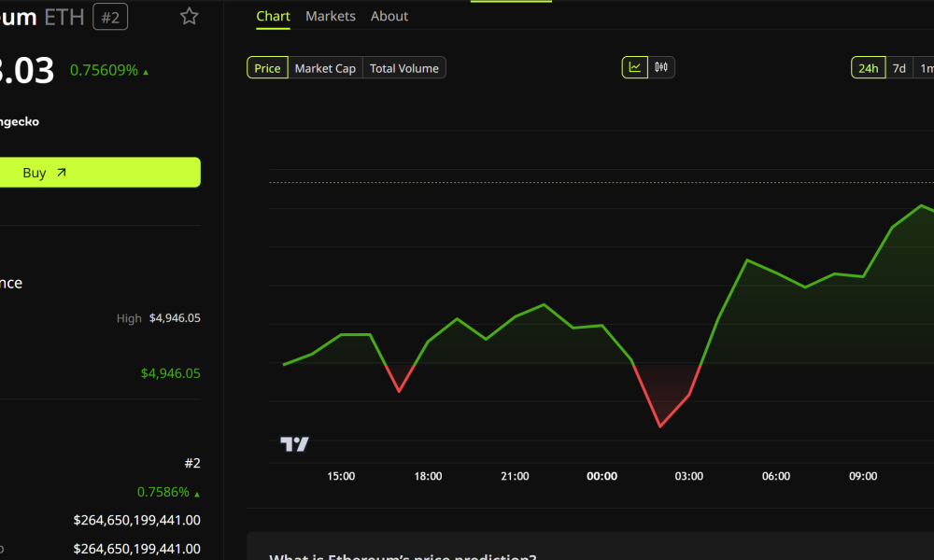Click the #2 rank badge near ETH

click(110, 17)
